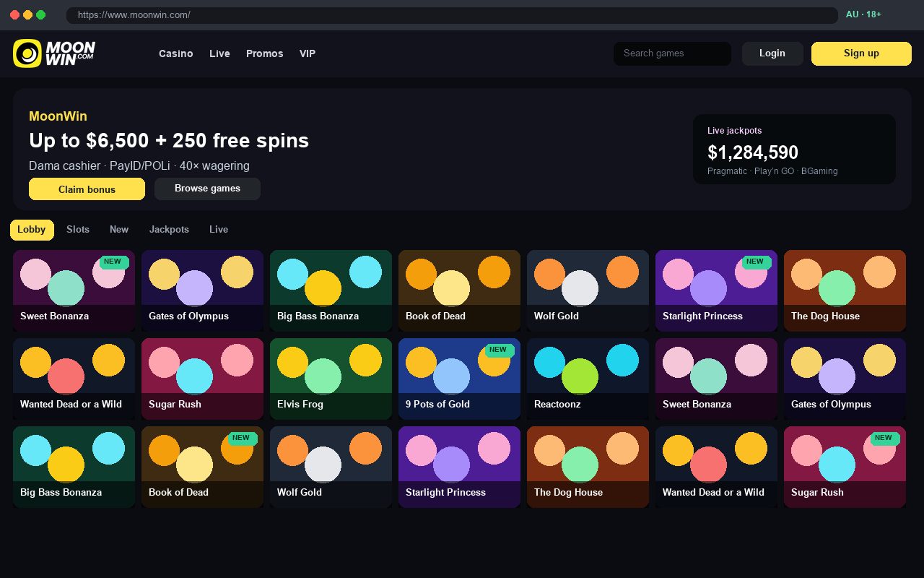Open the Elvis Frog game card
This screenshot has width=924, height=578.
(x=331, y=379)
